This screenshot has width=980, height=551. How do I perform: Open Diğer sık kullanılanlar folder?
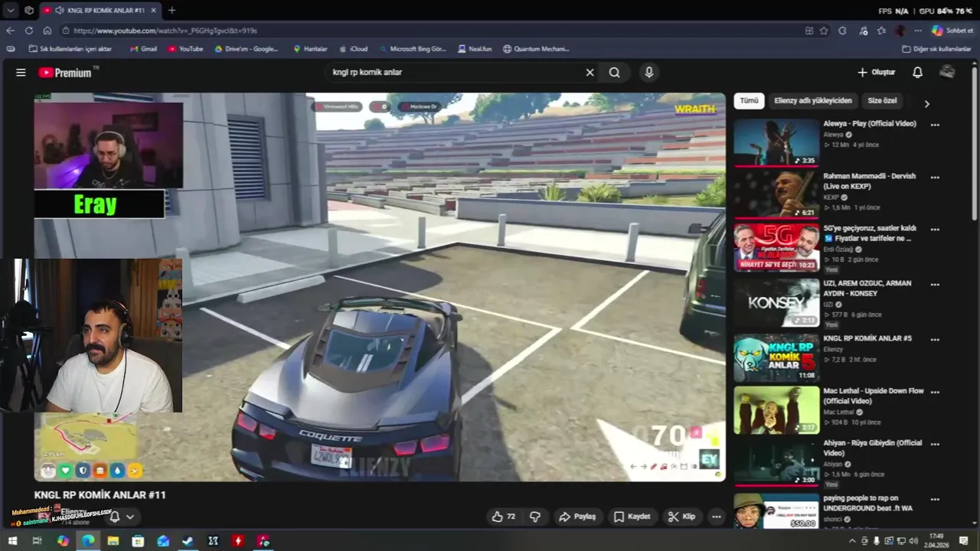[936, 49]
